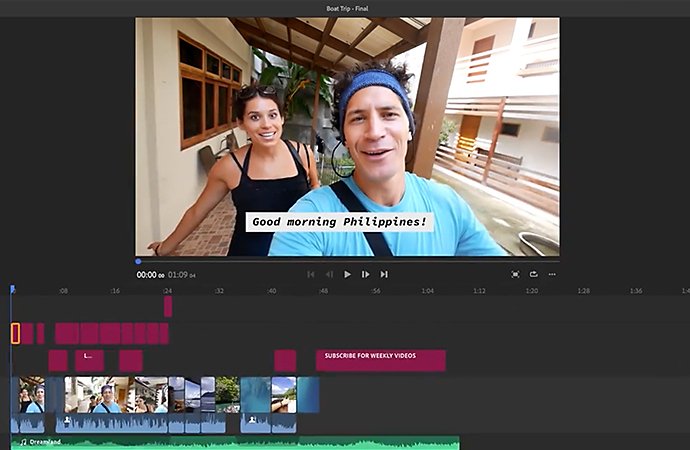Select the teal underwater video clip
The image size is (690, 450).
pyautogui.click(x=256, y=395)
